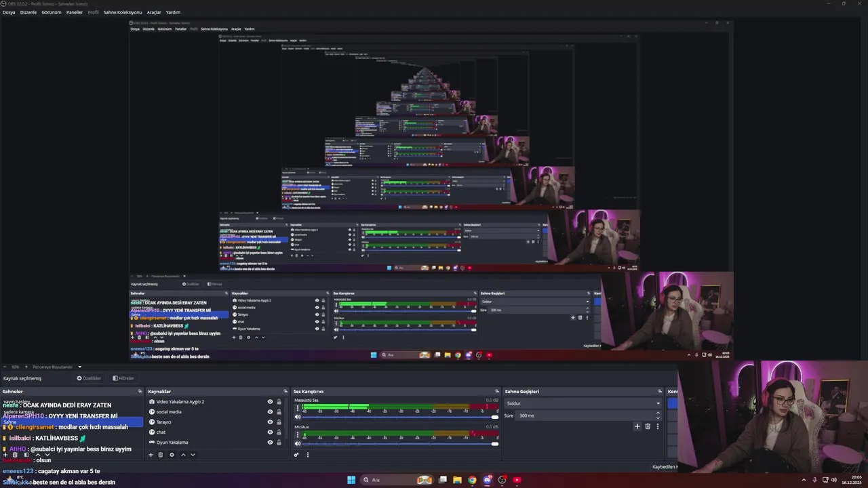Screen dimensions: 868x488
Task: Open the Yardım menu
Action: pyautogui.click(x=174, y=12)
